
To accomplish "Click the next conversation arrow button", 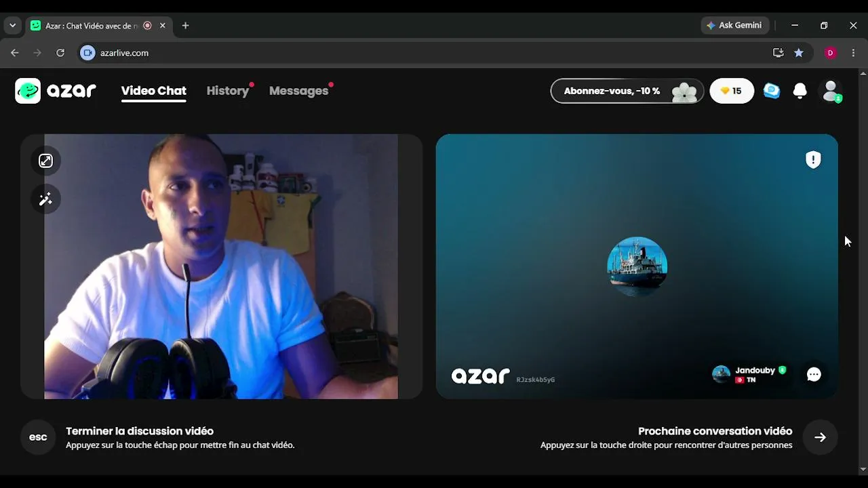I will [x=820, y=437].
